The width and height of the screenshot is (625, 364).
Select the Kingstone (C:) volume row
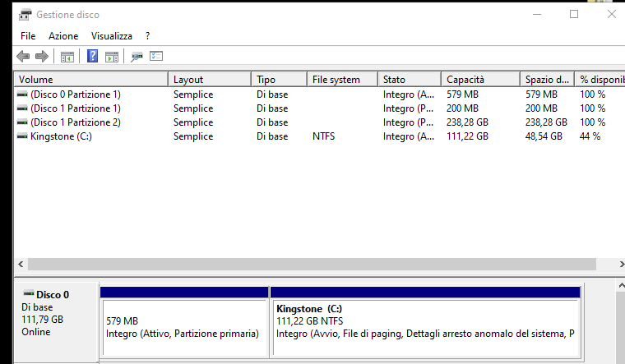tap(319, 136)
